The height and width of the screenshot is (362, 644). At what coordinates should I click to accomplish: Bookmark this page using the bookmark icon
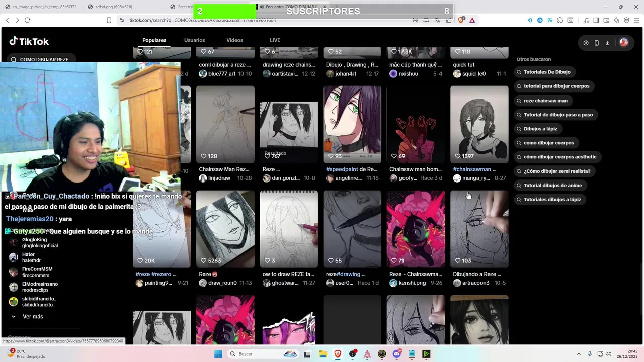point(109,20)
